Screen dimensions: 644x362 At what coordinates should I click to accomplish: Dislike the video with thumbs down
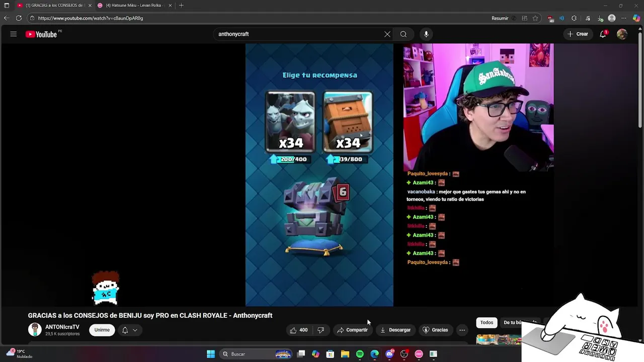point(320,330)
